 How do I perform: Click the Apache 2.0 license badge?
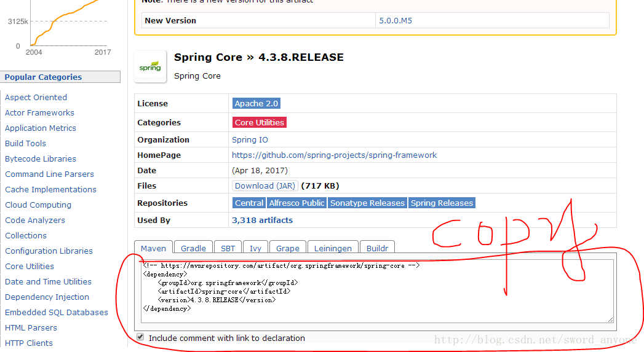click(x=256, y=103)
